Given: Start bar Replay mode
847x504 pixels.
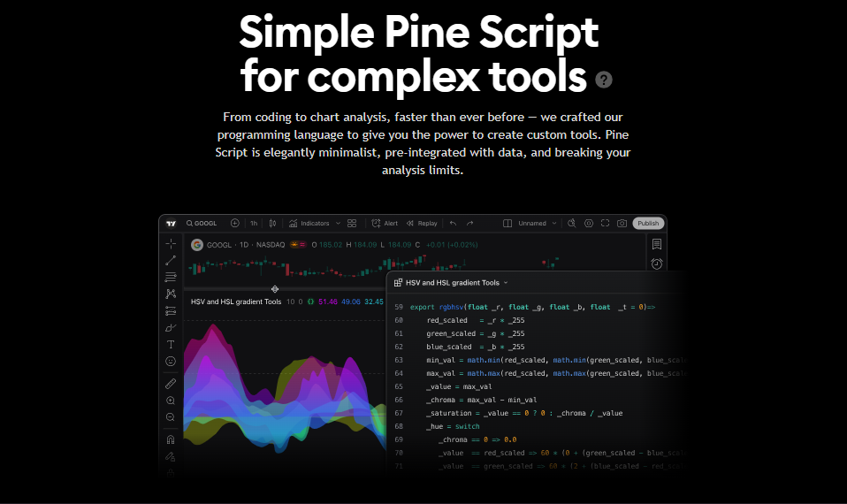Looking at the screenshot, I should point(422,223).
